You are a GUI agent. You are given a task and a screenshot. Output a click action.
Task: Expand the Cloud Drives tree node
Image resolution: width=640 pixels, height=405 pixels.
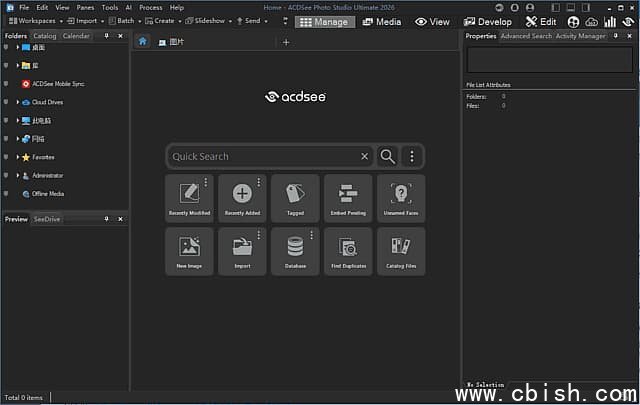pos(17,102)
